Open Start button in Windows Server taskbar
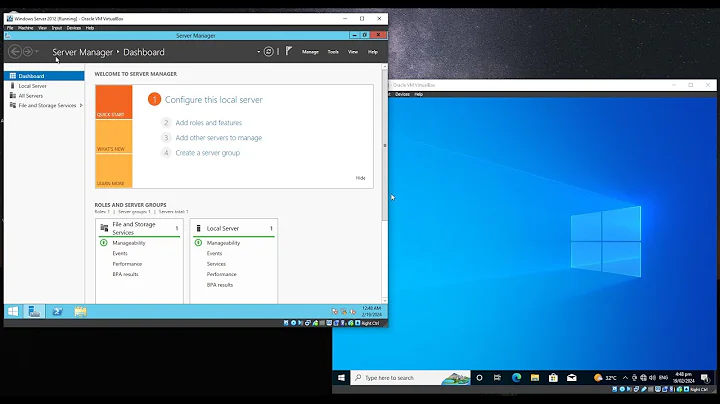 point(13,312)
